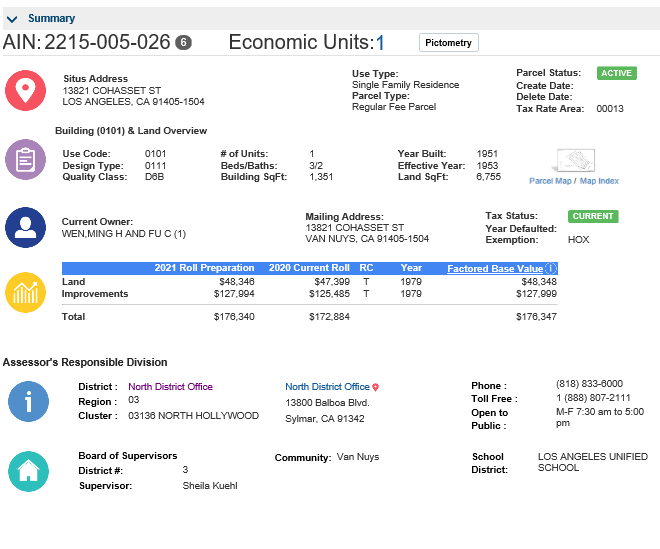Open the parcel map thumbnail image

tap(575, 160)
